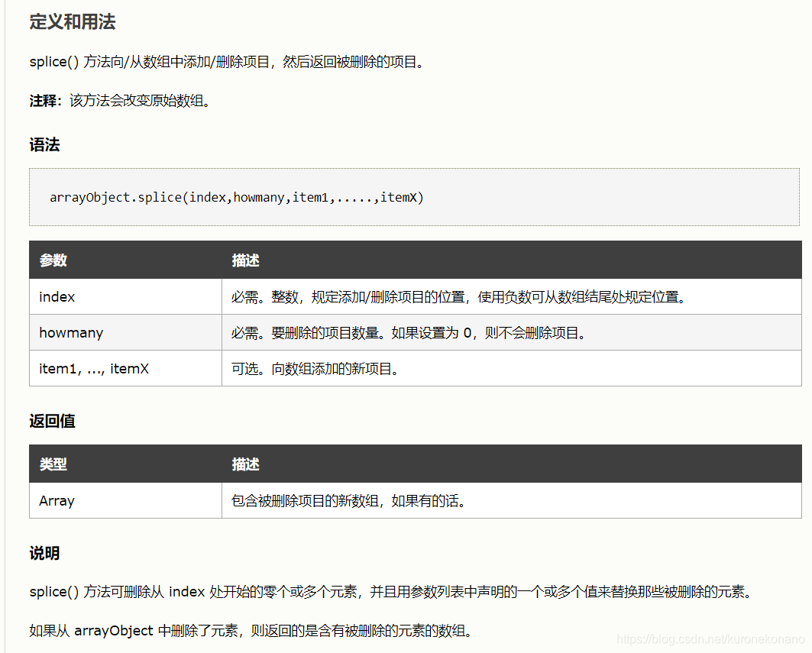Click the howmany parameter name
The height and width of the screenshot is (653, 812).
[71, 332]
